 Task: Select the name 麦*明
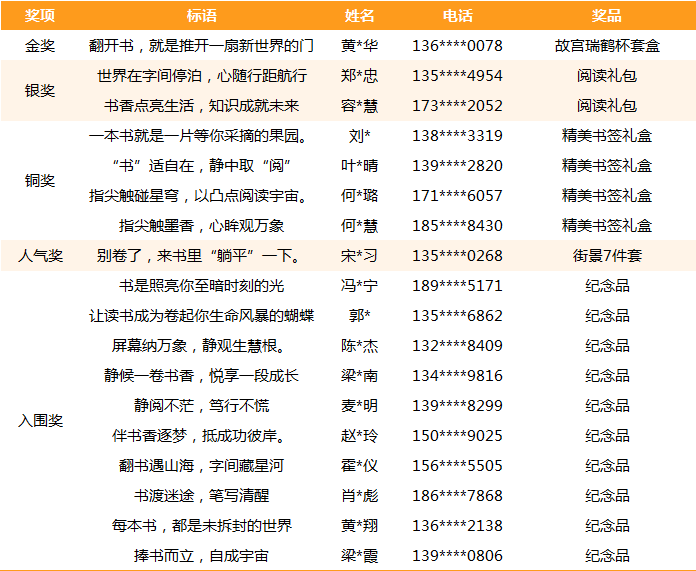tap(360, 405)
